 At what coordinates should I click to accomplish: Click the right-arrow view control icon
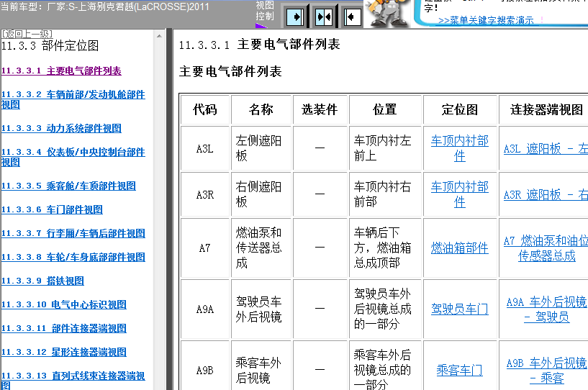click(295, 17)
